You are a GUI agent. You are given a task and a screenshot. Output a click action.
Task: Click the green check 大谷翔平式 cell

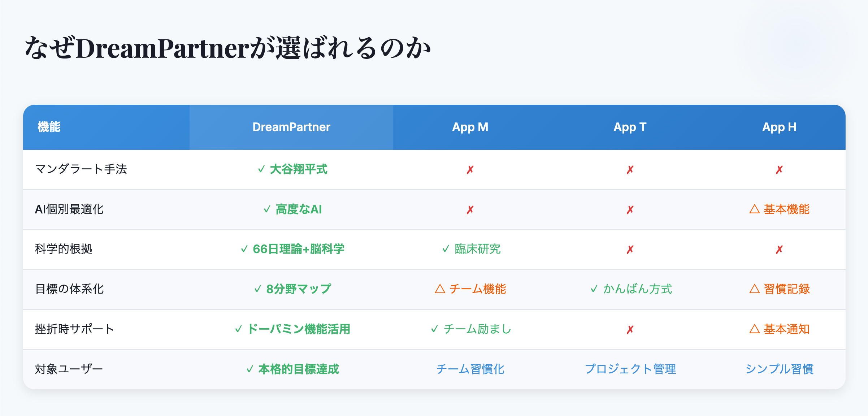point(292,169)
